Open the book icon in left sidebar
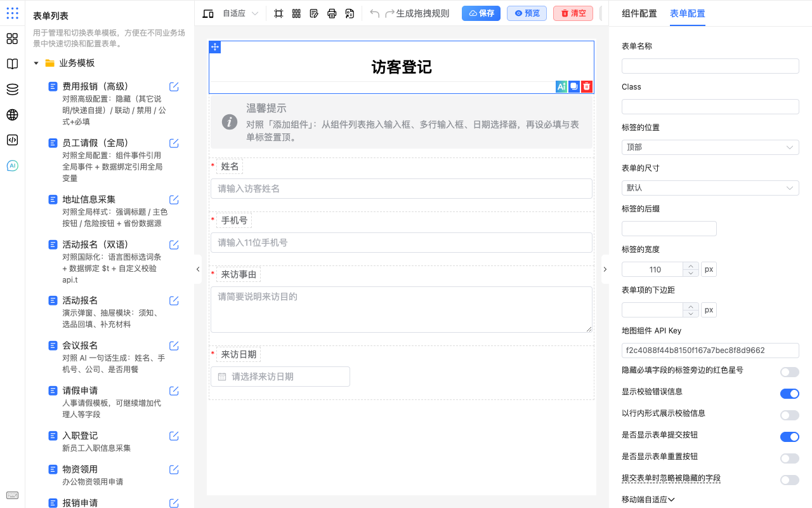The width and height of the screenshot is (812, 508). pyautogui.click(x=12, y=64)
